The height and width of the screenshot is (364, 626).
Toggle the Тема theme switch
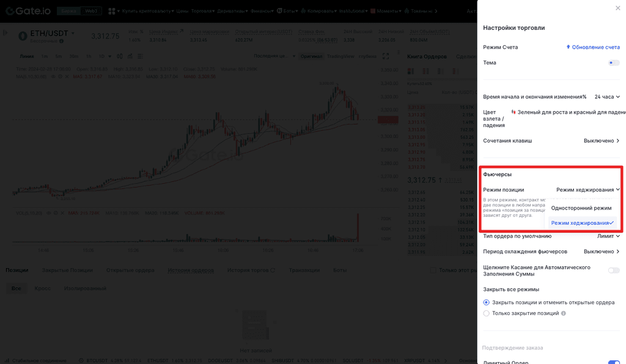point(613,62)
